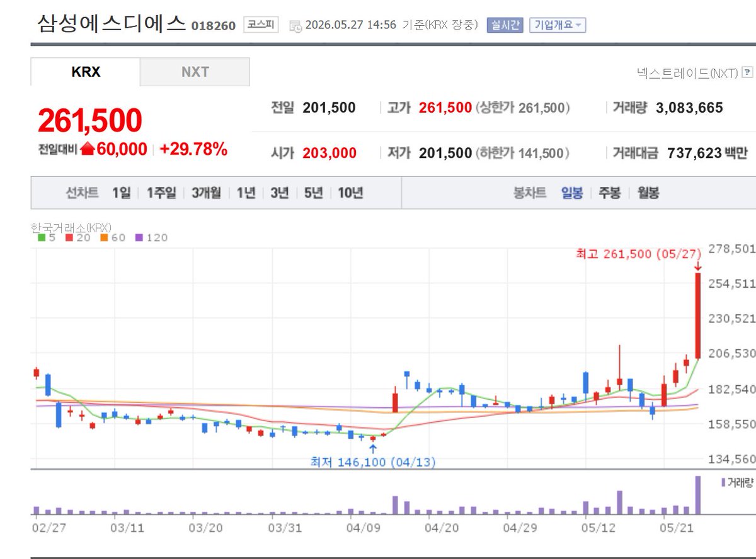
Task: Click stock code 018260
Action: [x=214, y=26]
